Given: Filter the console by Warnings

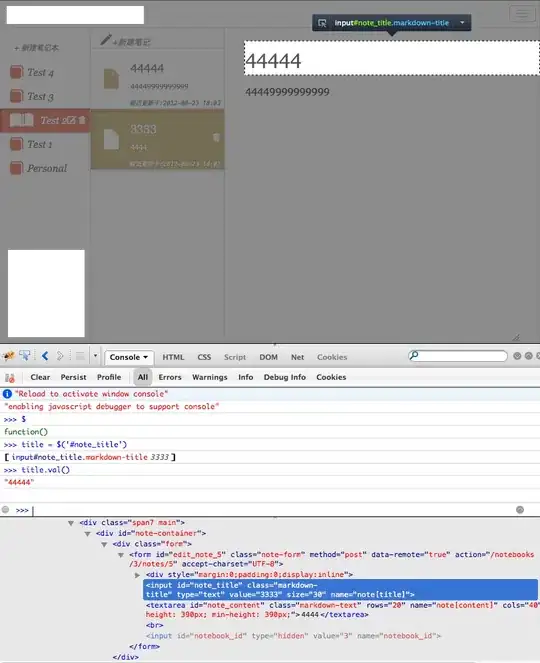Looking at the screenshot, I should tap(210, 377).
